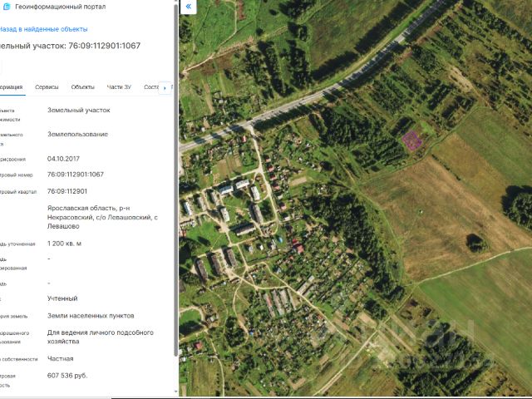Click the cadastral cost 607 536 руб.
The width and height of the screenshot is (532, 399).
[x=67, y=376]
